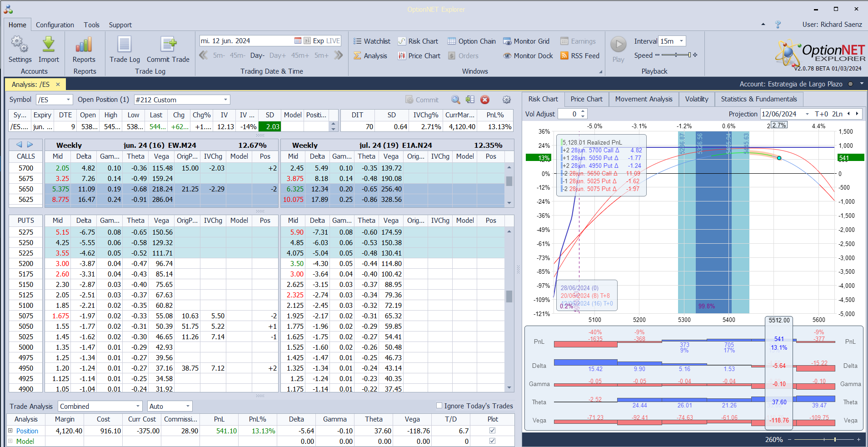Click the 45m- time step button
Screen dimensions: 868x447
(237, 55)
